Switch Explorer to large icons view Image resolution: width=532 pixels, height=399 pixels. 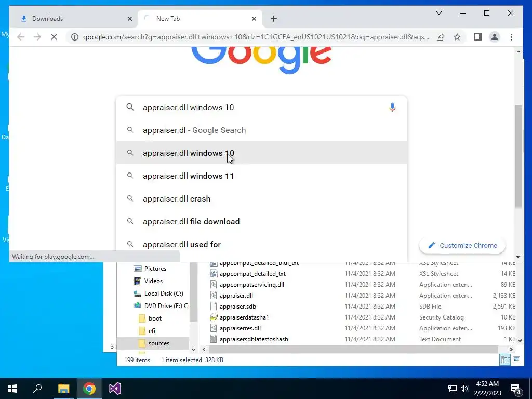point(516,360)
